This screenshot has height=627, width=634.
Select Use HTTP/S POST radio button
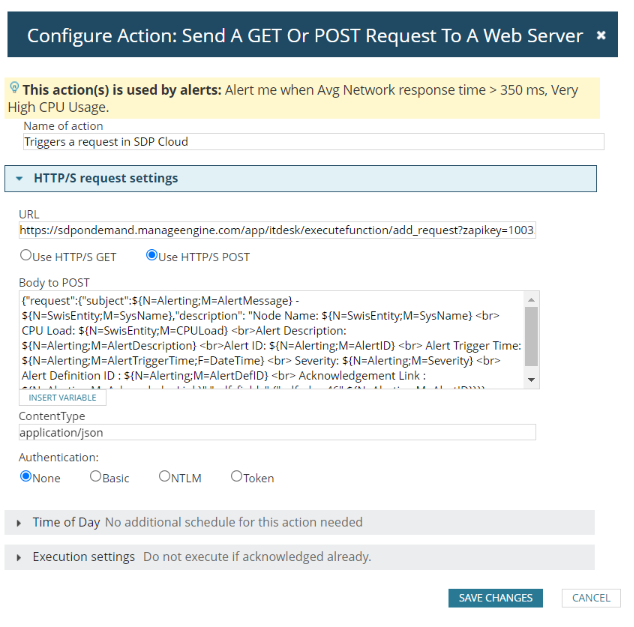[152, 255]
